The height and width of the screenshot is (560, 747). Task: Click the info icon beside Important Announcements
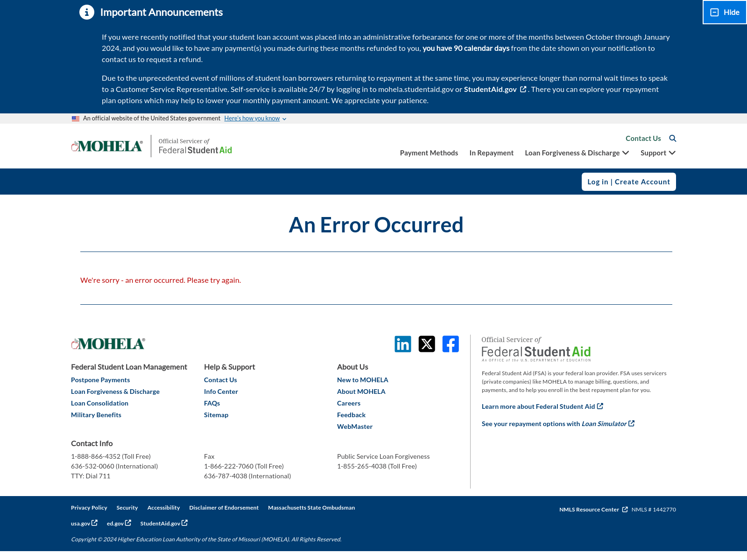point(87,12)
